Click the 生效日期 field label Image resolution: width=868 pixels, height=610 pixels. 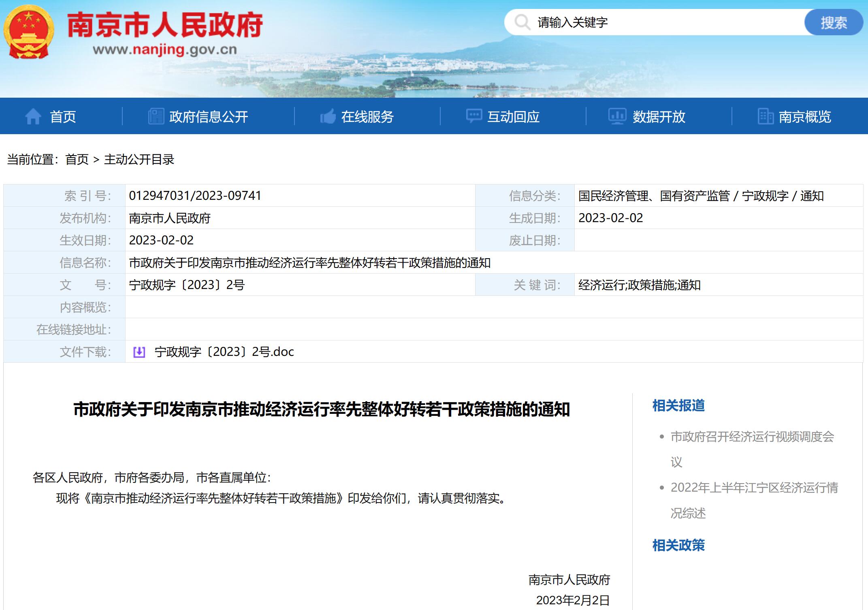coord(85,240)
